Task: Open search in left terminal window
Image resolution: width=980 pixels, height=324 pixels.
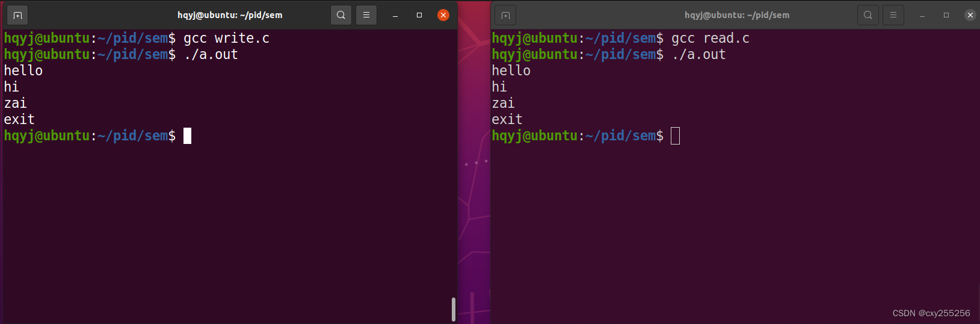Action: (341, 15)
